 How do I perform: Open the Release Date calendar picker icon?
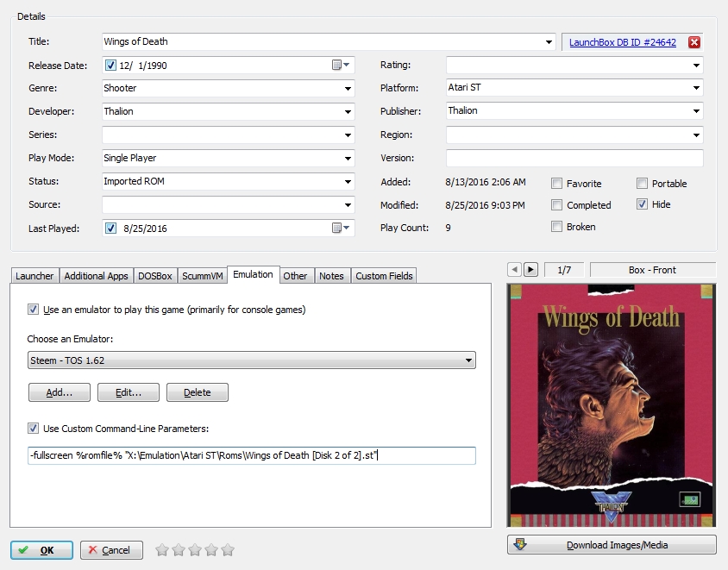click(x=341, y=65)
